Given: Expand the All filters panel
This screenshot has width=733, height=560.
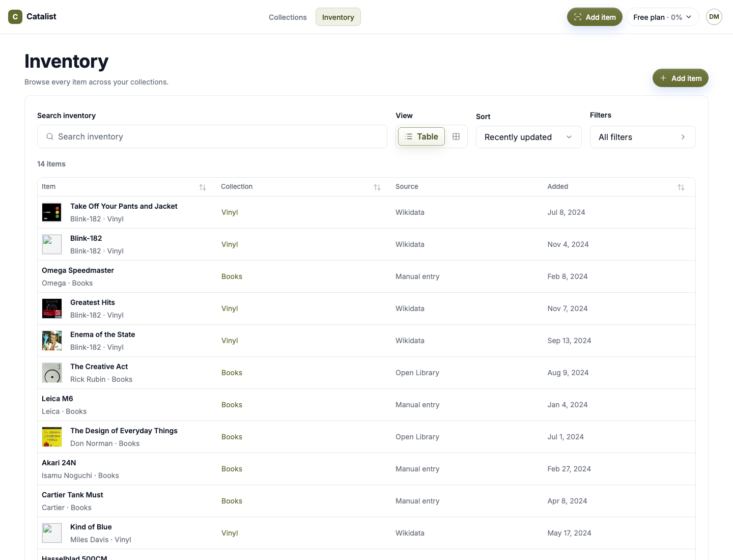Looking at the screenshot, I should click(642, 137).
